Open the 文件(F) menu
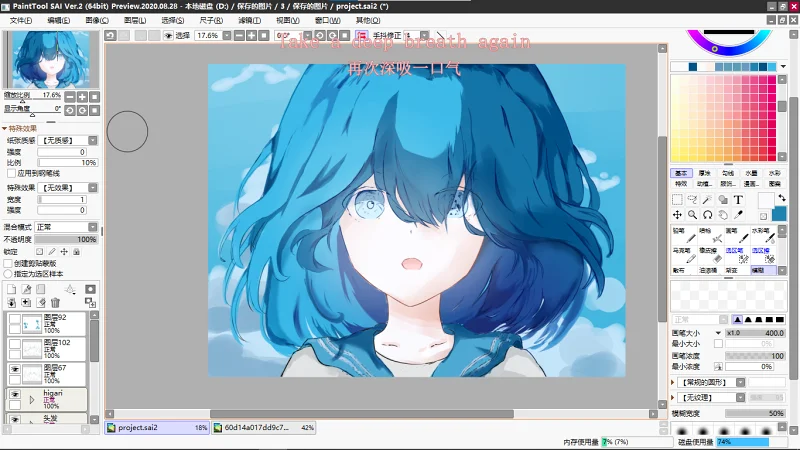Screen dimensions: 800x450 21,20
